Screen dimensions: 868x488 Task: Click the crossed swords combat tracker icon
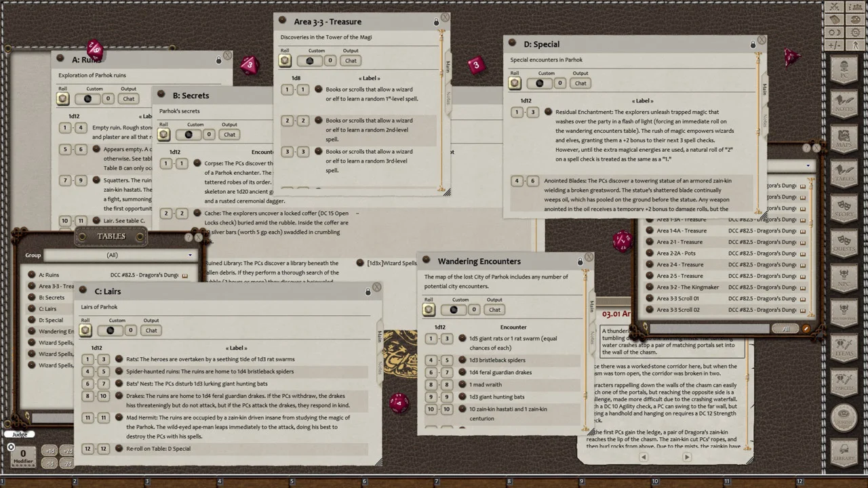(x=835, y=7)
